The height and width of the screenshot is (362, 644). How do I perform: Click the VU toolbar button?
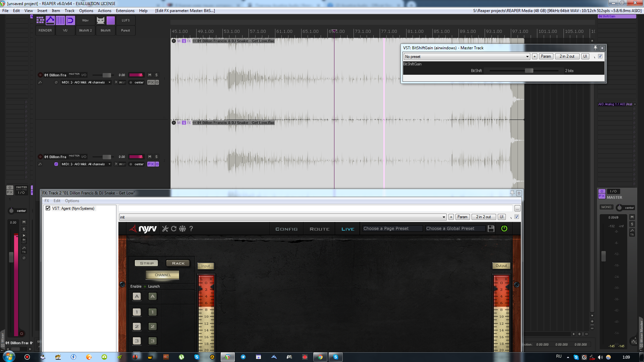click(65, 31)
